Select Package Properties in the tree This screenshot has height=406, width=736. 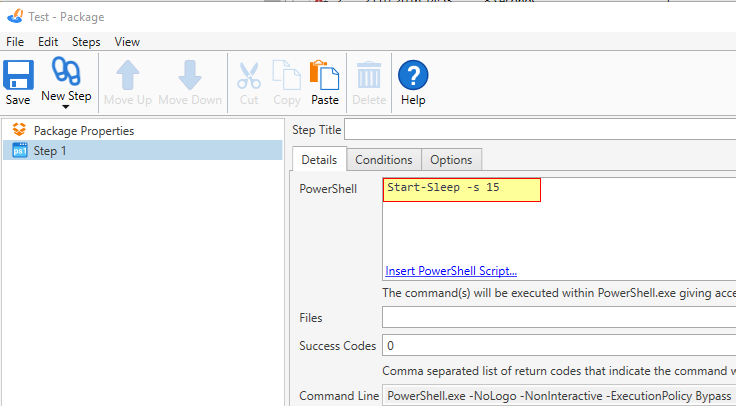pos(83,130)
